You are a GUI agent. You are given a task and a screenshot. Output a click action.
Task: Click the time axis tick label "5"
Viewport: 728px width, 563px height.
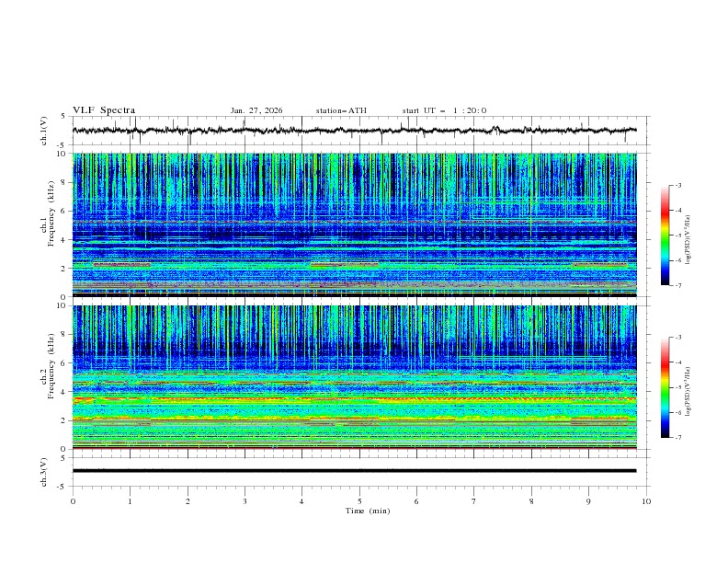point(359,501)
